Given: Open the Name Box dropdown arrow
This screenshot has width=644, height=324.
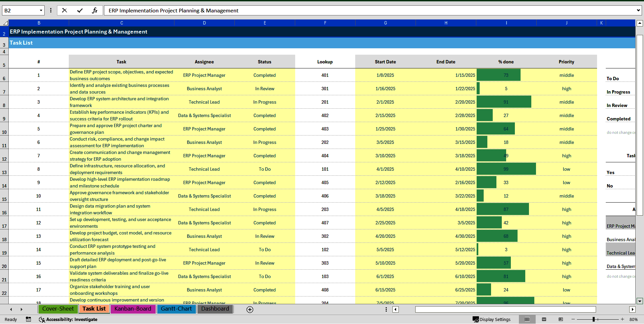Looking at the screenshot, I should tap(41, 10).
